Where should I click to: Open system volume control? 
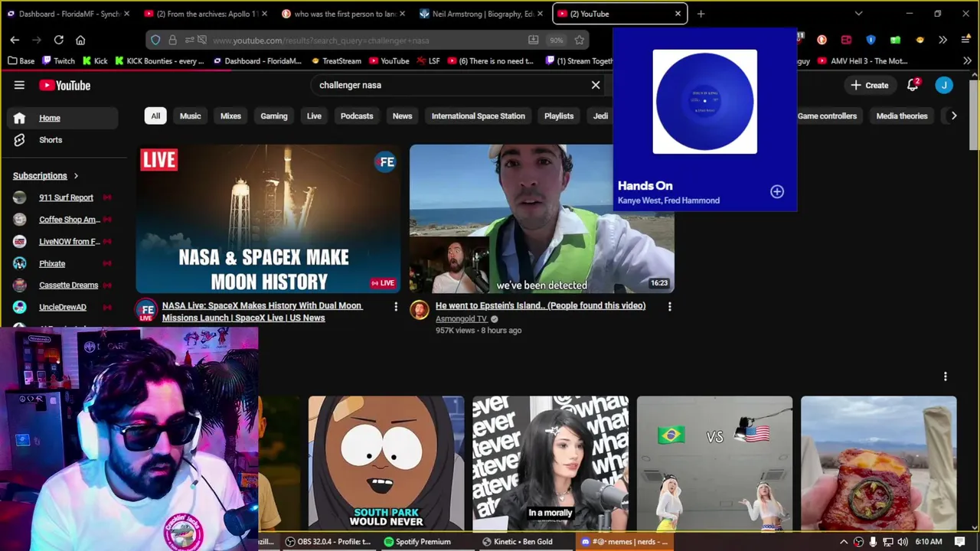pos(903,542)
